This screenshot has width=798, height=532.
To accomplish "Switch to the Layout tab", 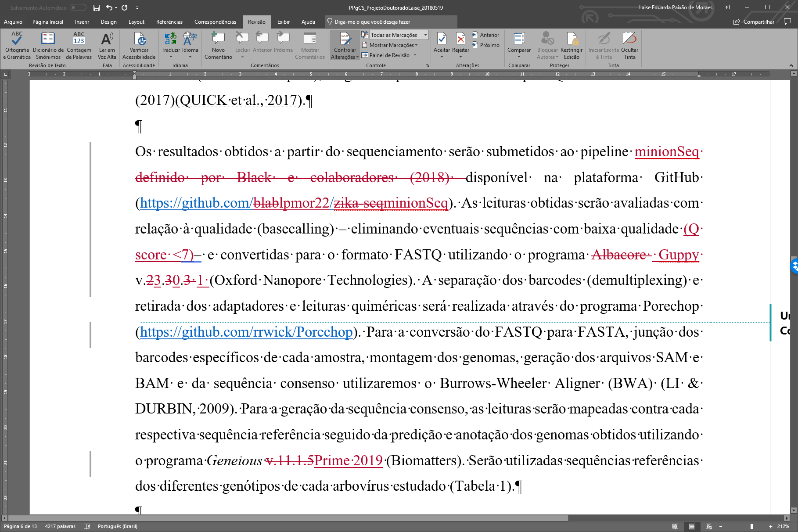I will coord(137,22).
